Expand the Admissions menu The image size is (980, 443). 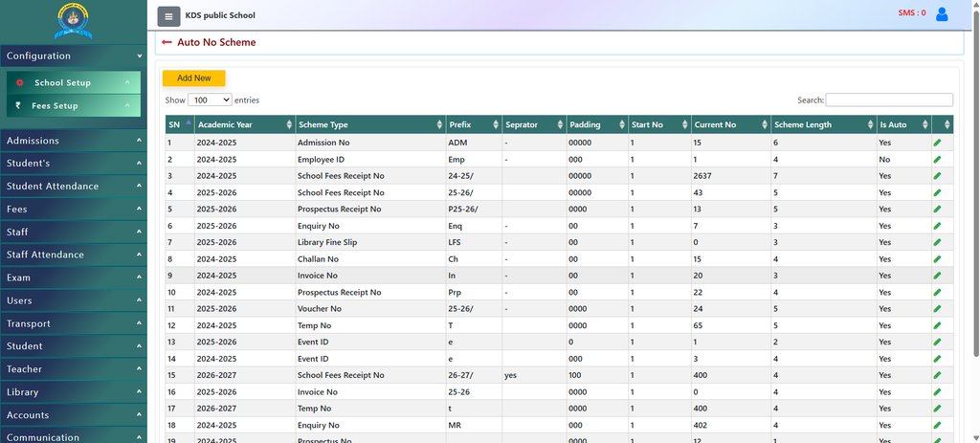tap(73, 141)
